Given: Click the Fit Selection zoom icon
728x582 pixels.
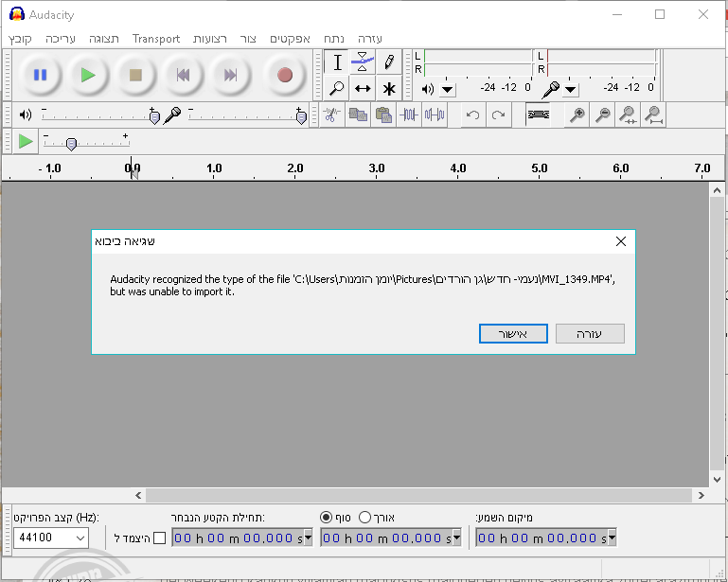Looking at the screenshot, I should (629, 115).
